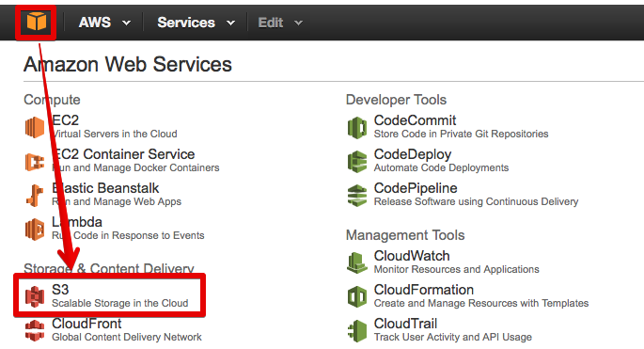Click 'Automate Code Deployments' description
Viewport: 644px width, 349px height.
coord(441,167)
